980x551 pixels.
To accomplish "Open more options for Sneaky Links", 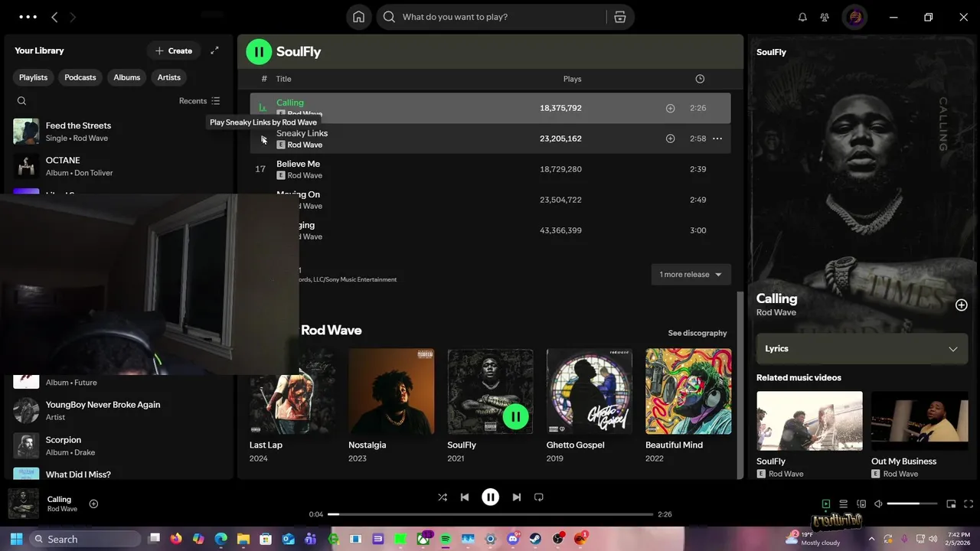I will 717,139.
